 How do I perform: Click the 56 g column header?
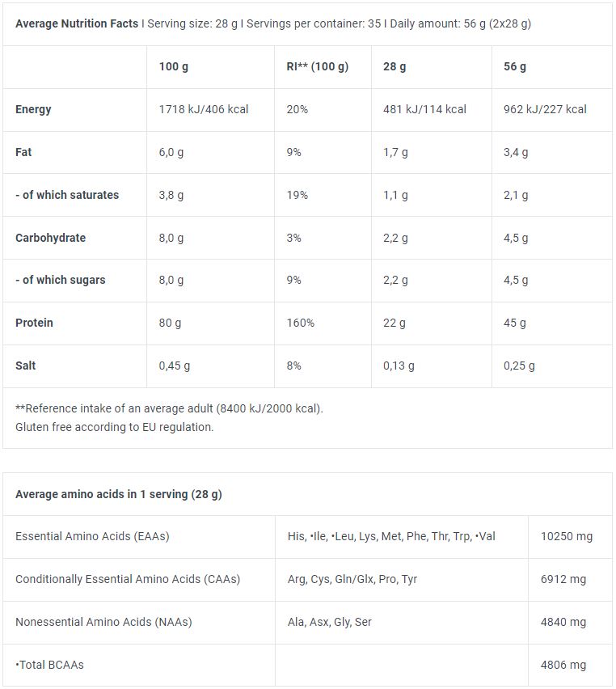point(514,66)
